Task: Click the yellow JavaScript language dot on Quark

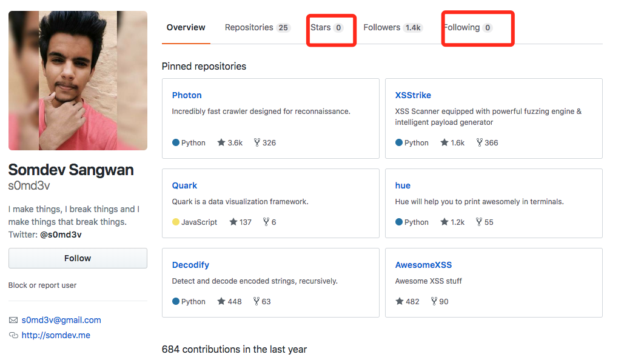Action: click(x=176, y=222)
